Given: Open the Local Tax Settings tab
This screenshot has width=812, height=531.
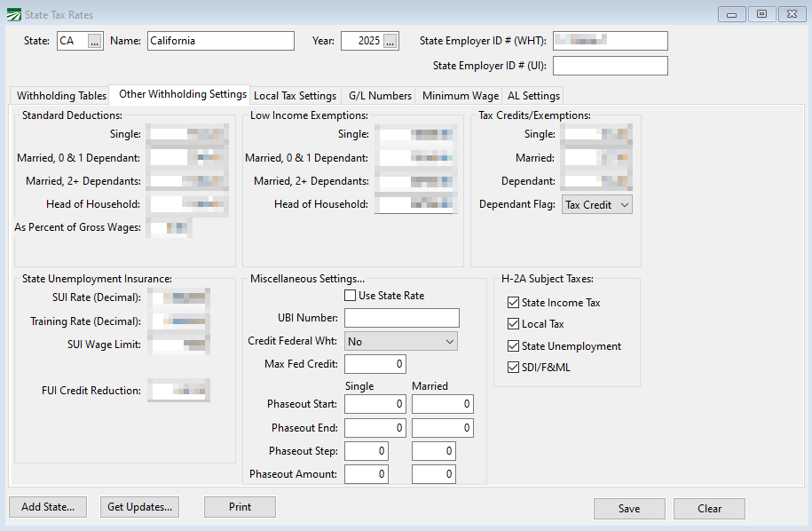Looking at the screenshot, I should [x=295, y=96].
